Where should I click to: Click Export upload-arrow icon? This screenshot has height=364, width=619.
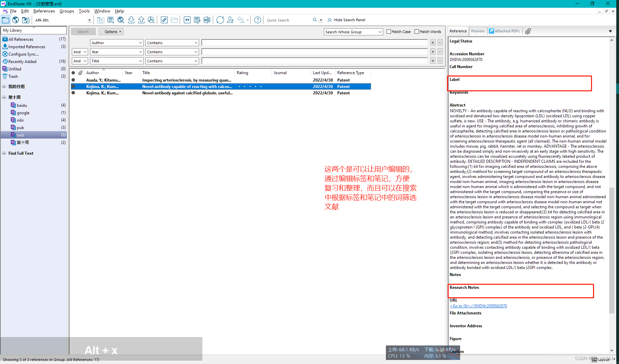click(141, 20)
